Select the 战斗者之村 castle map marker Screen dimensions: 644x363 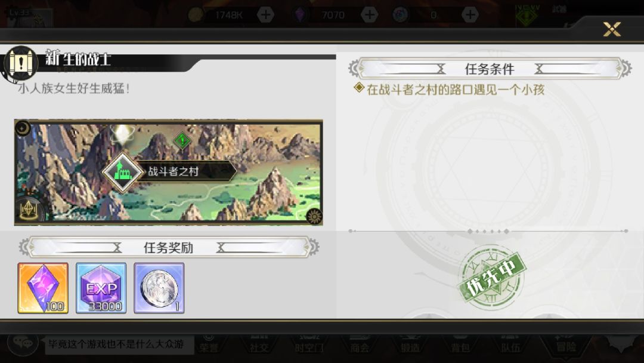[x=122, y=172]
